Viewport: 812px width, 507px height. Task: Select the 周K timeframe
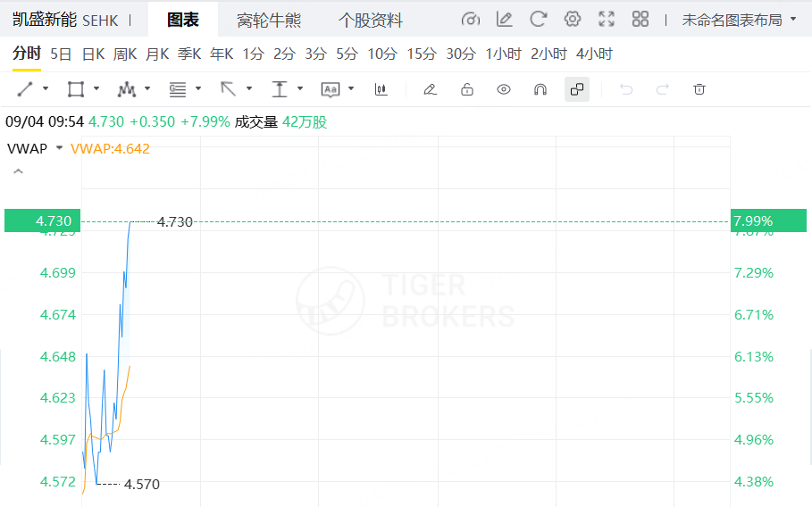click(x=125, y=54)
